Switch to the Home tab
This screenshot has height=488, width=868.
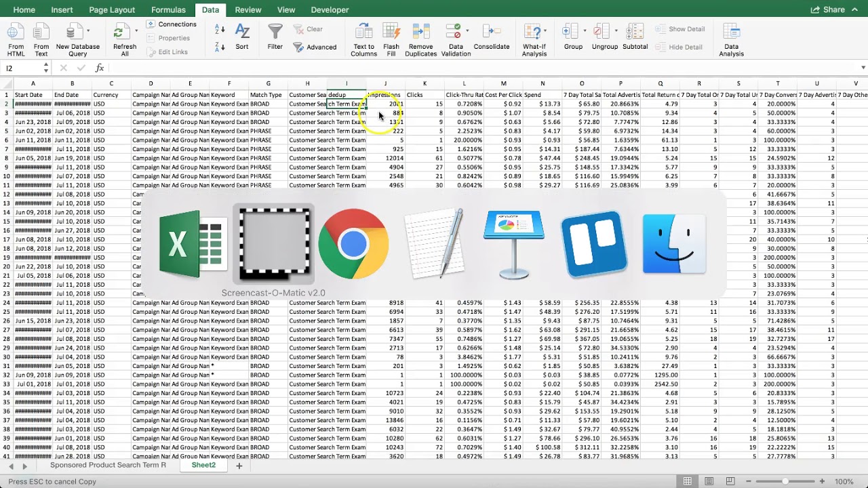tap(24, 9)
